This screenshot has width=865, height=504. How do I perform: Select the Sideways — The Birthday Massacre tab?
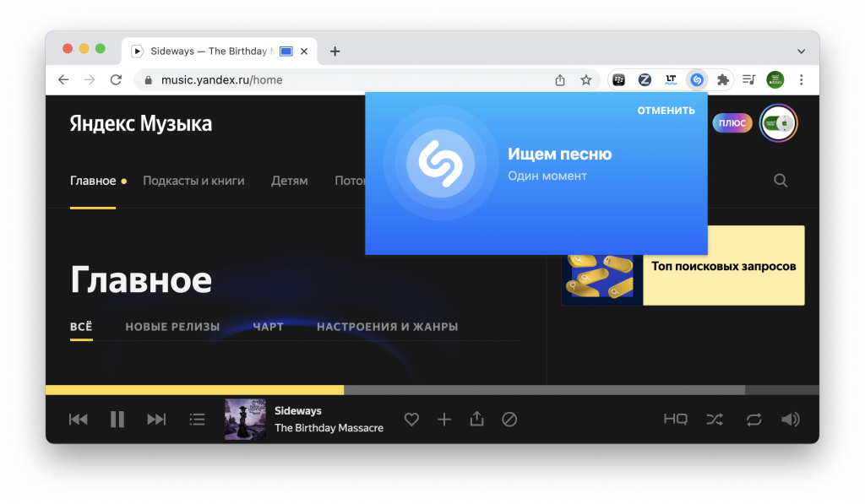219,51
